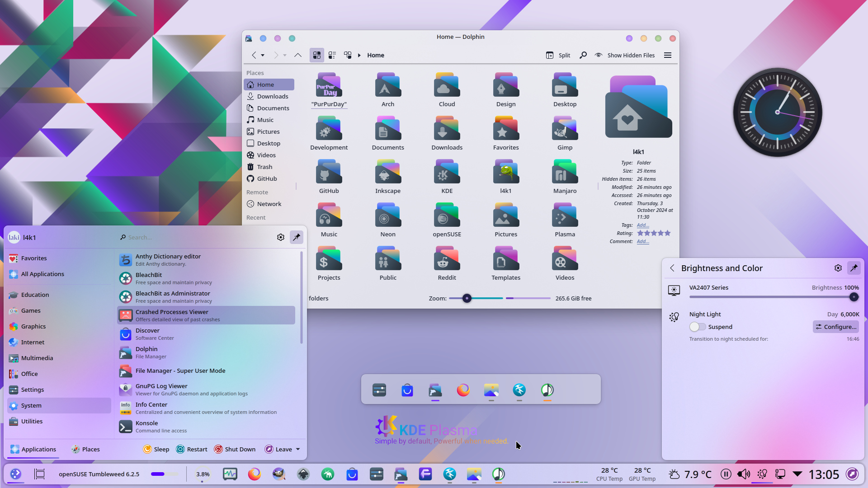Pin the application launcher open
The image size is (868, 488).
[x=297, y=237]
